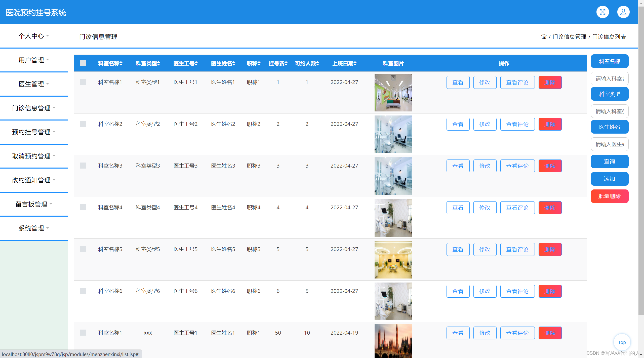Open the yellow hall thumbnail for 科室名称5

coord(393,260)
